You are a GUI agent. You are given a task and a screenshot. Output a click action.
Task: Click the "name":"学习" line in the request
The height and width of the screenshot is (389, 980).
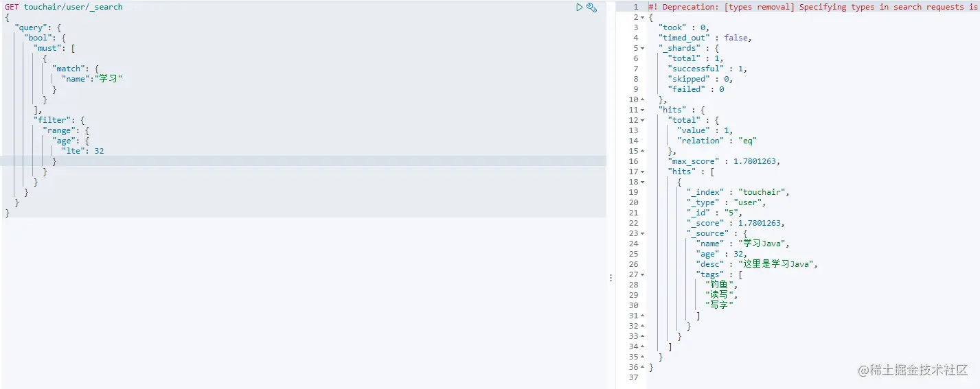tap(93, 79)
